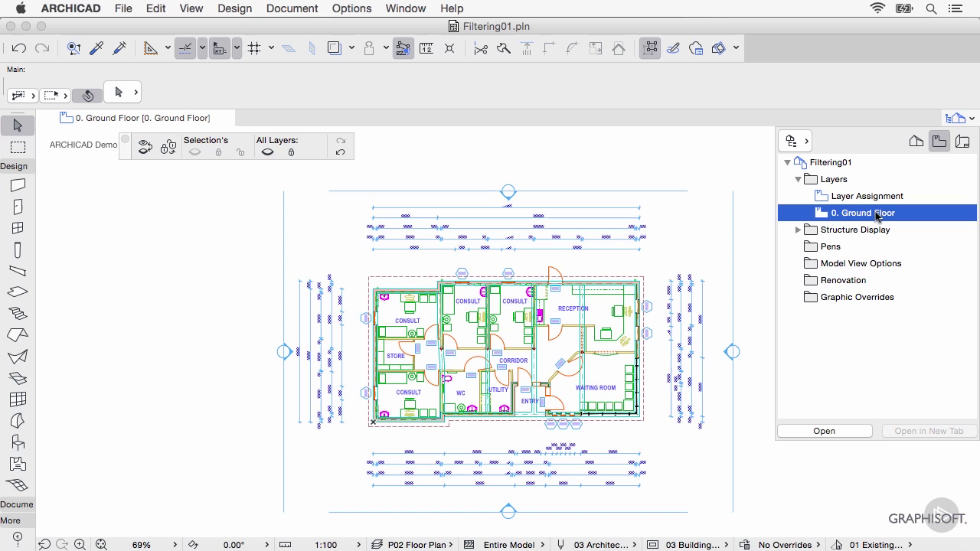Toggle the selection frame handles button
This screenshot has height=551, width=980.
[650, 48]
